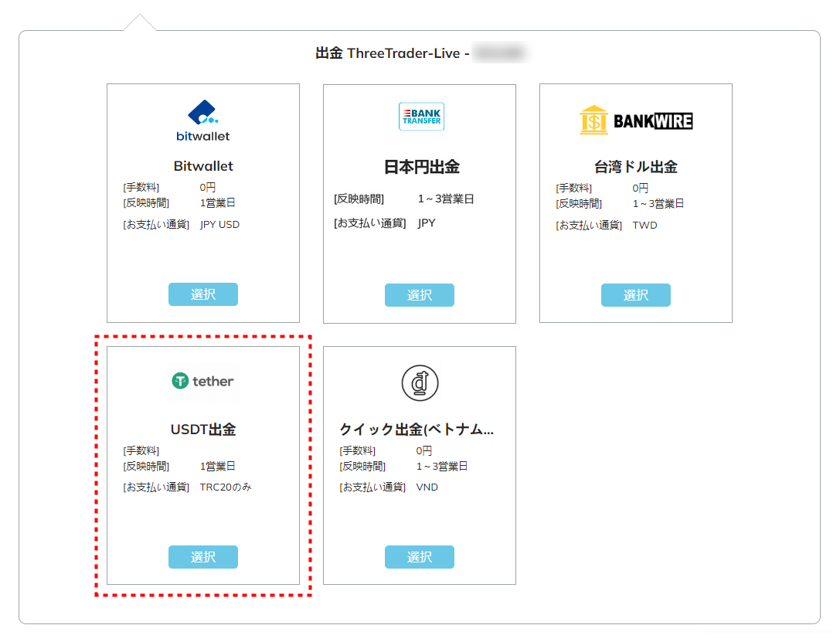Click 1営業日 value in USDT出金 card
Screen dimensions: 840x642
click(x=217, y=467)
